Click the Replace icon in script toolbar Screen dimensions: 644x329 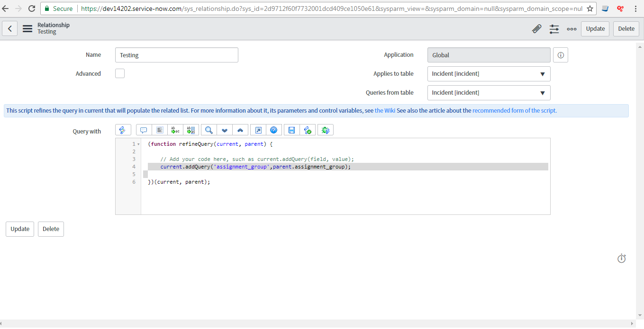click(x=175, y=130)
